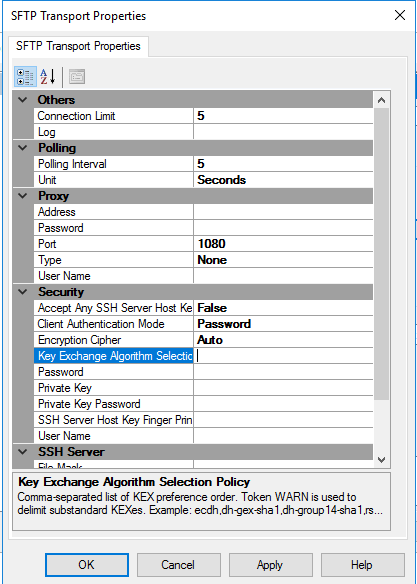Collapse the Security category
The image size is (417, 584).
pyautogui.click(x=23, y=292)
